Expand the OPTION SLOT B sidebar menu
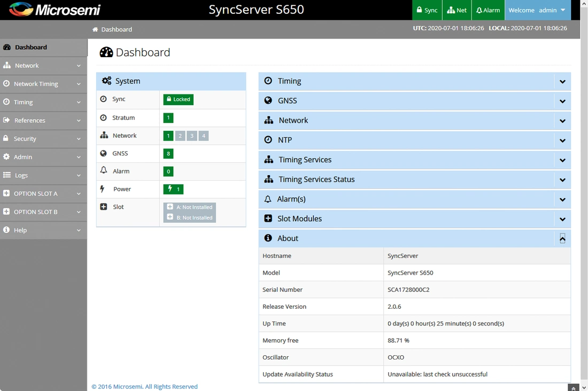Screen dimensions: 588x391 click(43, 212)
